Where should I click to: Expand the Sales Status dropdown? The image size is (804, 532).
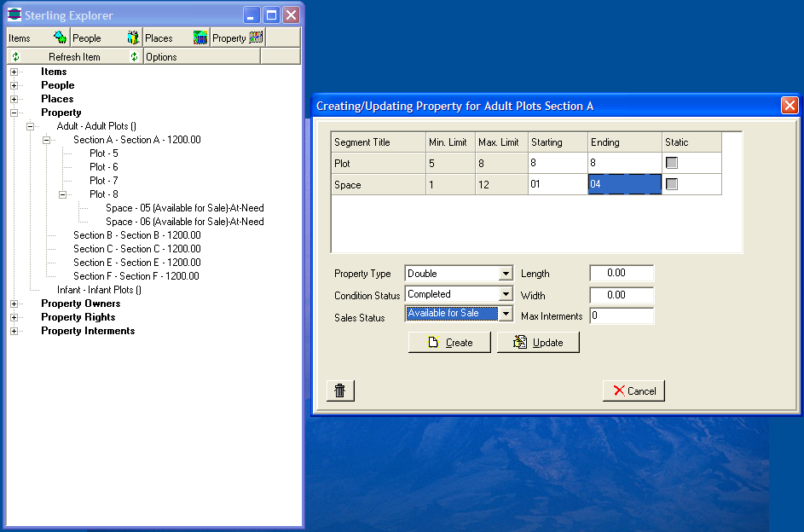coord(506,314)
